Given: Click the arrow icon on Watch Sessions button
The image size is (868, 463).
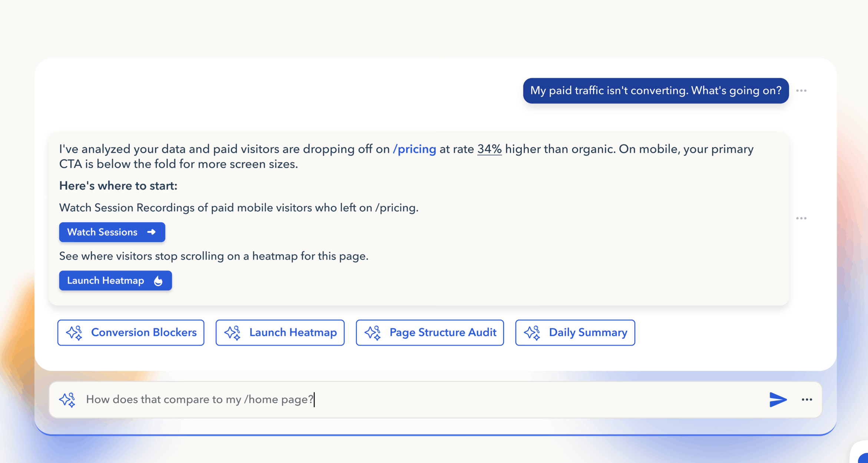Looking at the screenshot, I should [x=151, y=232].
